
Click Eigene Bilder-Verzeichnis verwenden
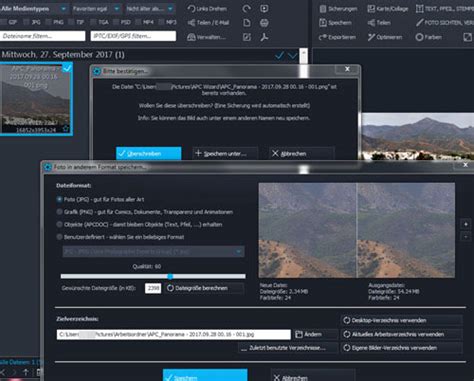(401, 348)
